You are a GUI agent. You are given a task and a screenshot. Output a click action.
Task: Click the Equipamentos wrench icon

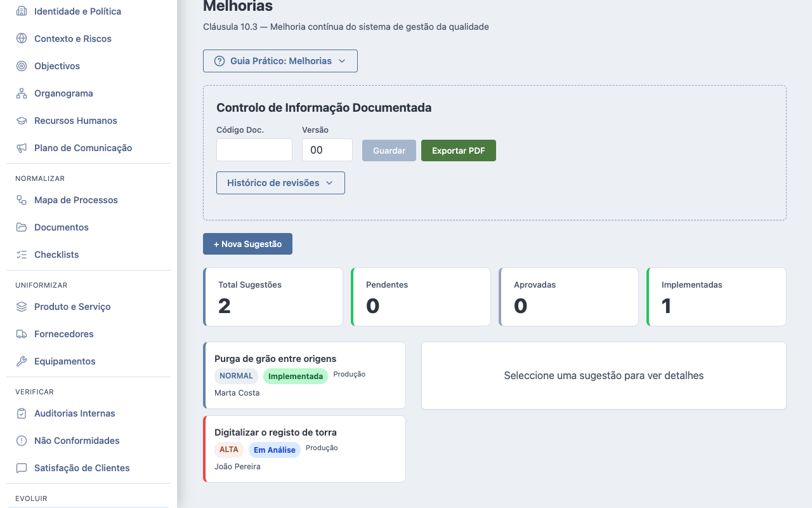(22, 361)
